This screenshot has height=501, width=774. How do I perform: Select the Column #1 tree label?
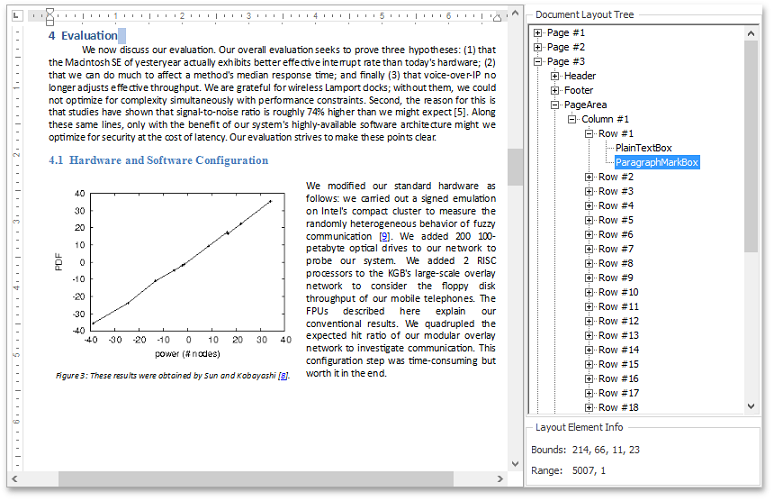click(605, 119)
